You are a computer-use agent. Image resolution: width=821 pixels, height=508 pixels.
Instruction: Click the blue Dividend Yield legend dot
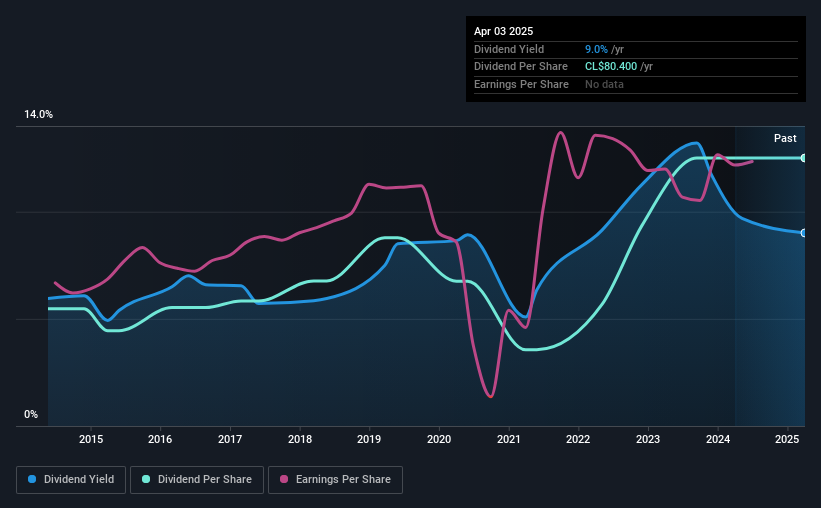pyautogui.click(x=32, y=479)
